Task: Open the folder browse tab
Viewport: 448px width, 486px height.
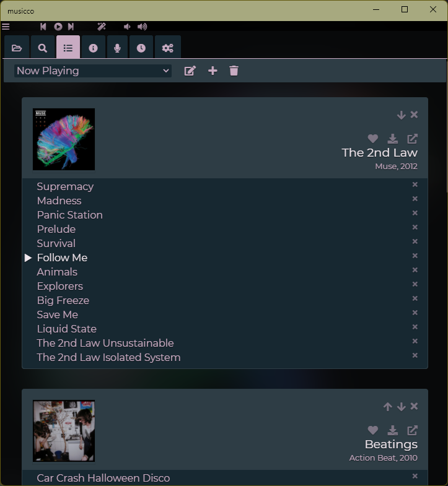Action: 17,48
